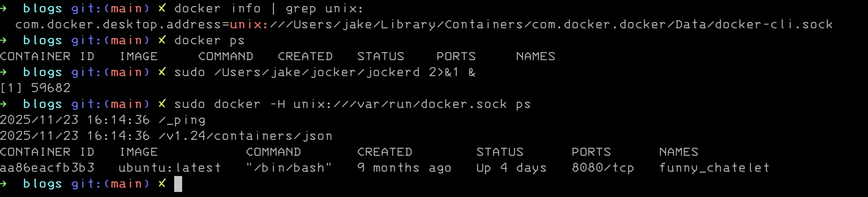
Task: Click unix:///var/run/docker.sock in the command
Action: point(400,104)
